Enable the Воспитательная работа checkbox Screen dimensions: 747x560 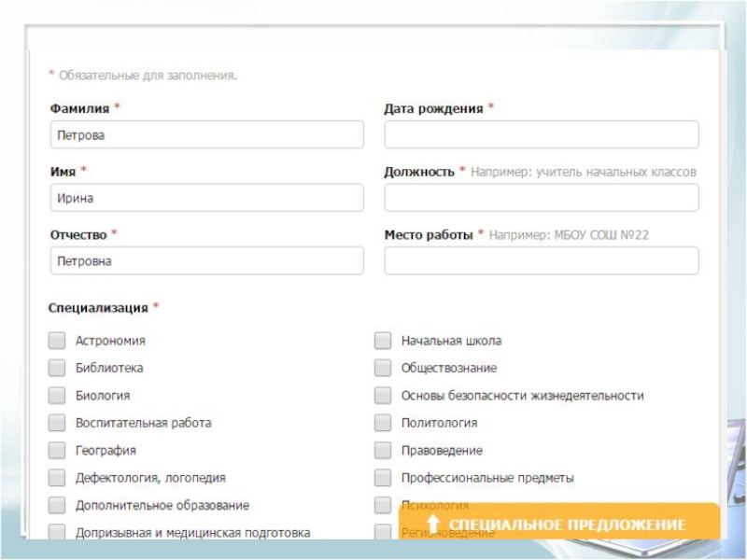tap(57, 423)
